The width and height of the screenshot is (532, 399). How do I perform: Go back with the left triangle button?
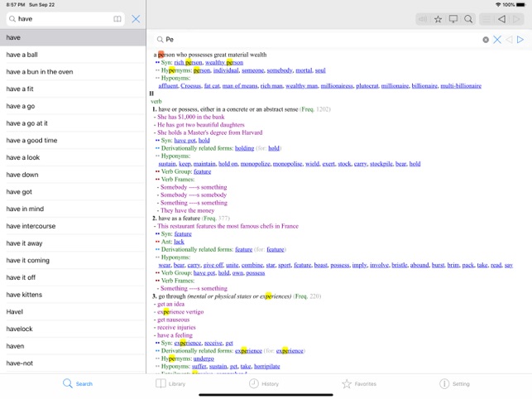click(501, 19)
